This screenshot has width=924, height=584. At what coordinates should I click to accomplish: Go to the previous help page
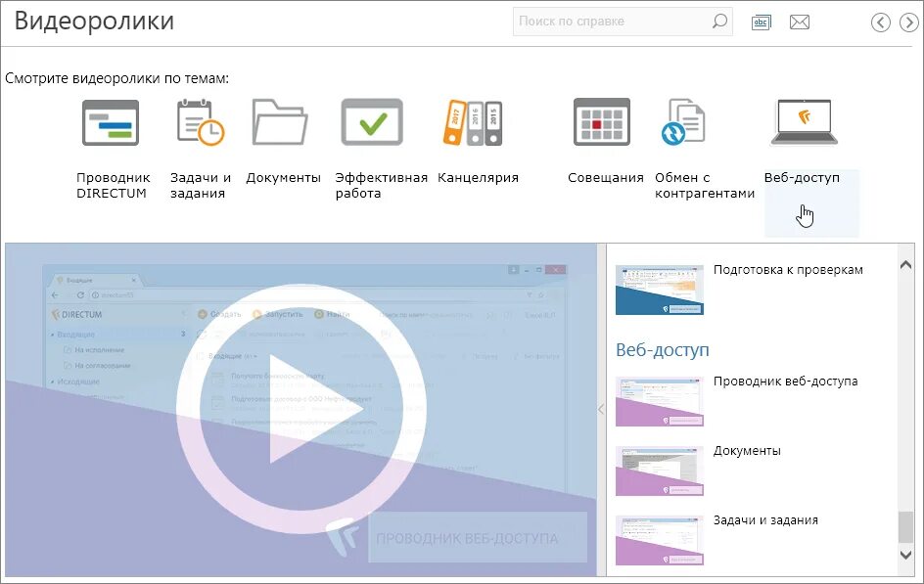pyautogui.click(x=880, y=22)
